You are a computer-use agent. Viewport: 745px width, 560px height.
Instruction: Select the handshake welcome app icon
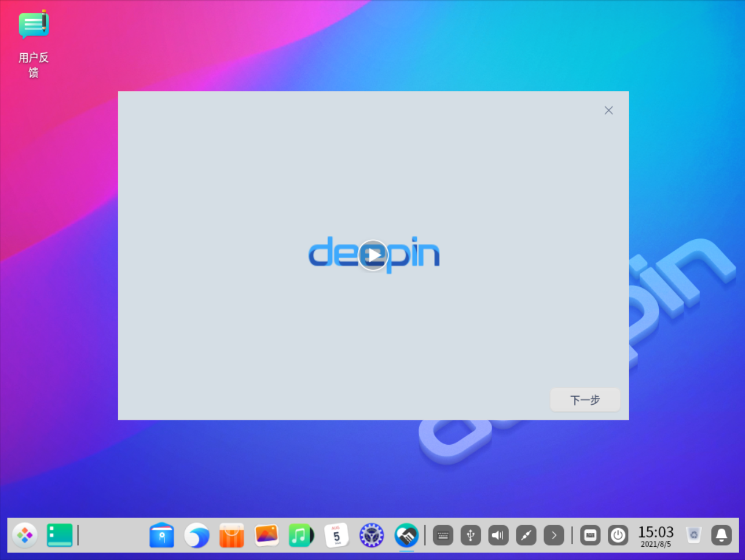click(x=406, y=535)
